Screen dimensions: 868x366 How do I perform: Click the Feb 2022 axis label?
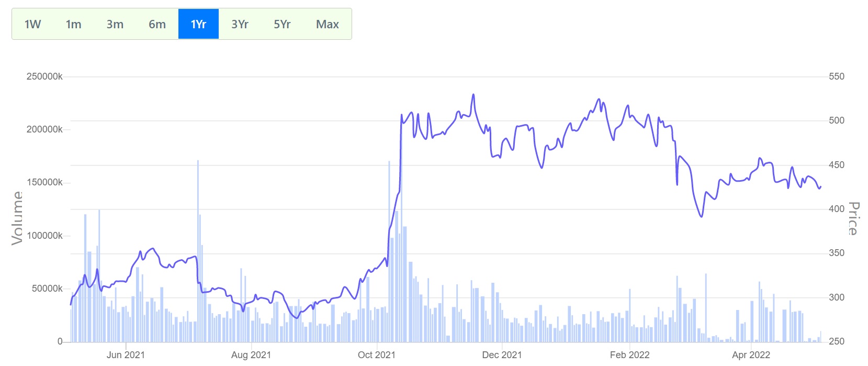pyautogui.click(x=629, y=355)
